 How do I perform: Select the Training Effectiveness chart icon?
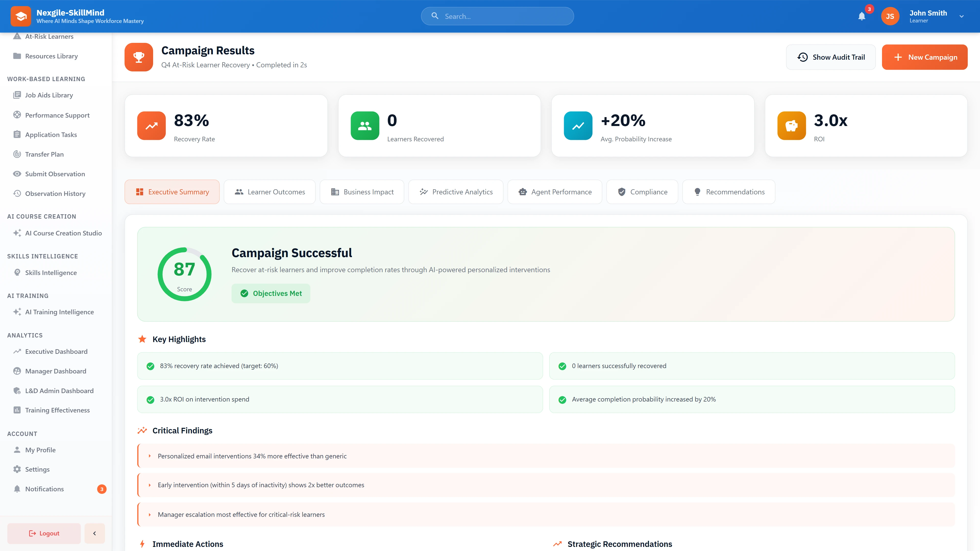[17, 410]
